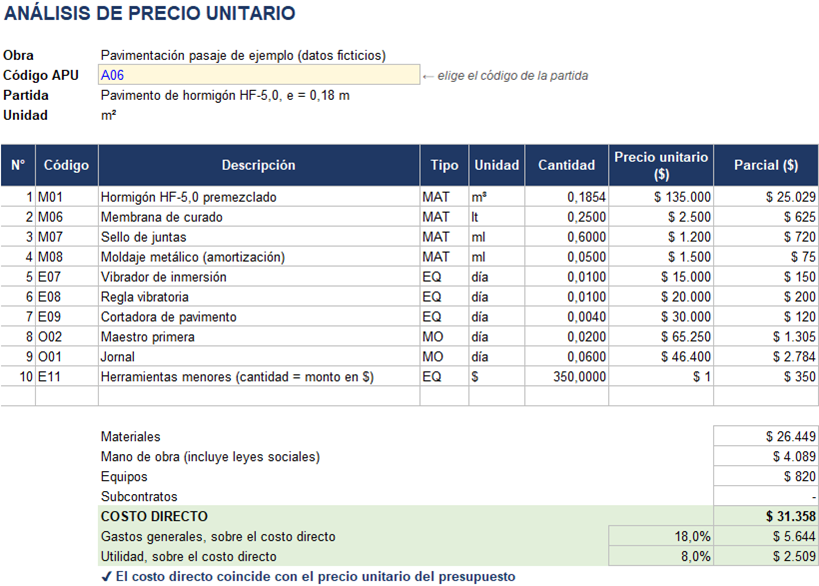The width and height of the screenshot is (819, 586).
Task: Select the Materiales total $ 26.449
Action: pos(766,436)
